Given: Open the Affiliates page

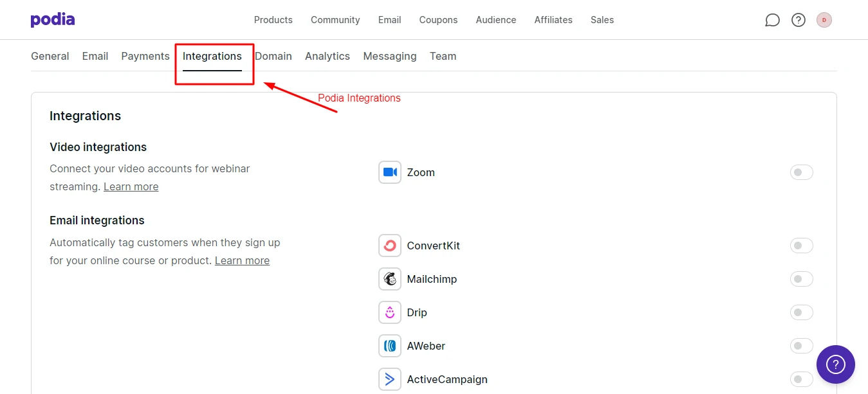Looking at the screenshot, I should [x=553, y=20].
